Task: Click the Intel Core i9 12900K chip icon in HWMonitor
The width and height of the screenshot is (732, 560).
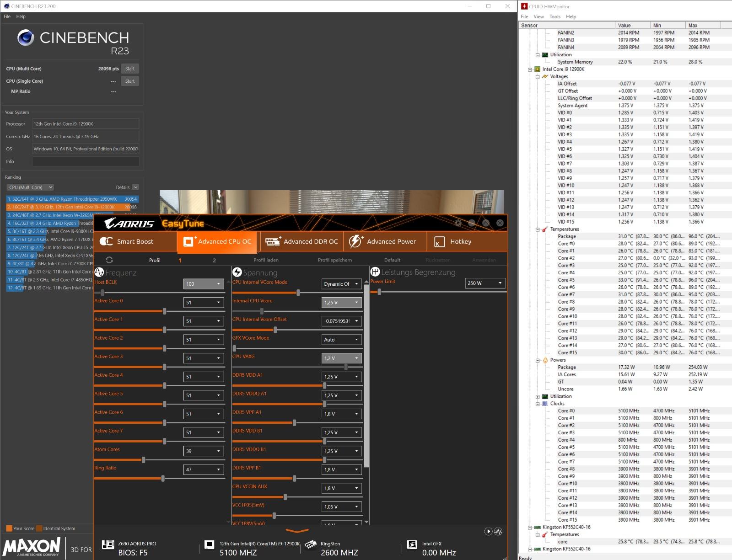Action: 537,69
